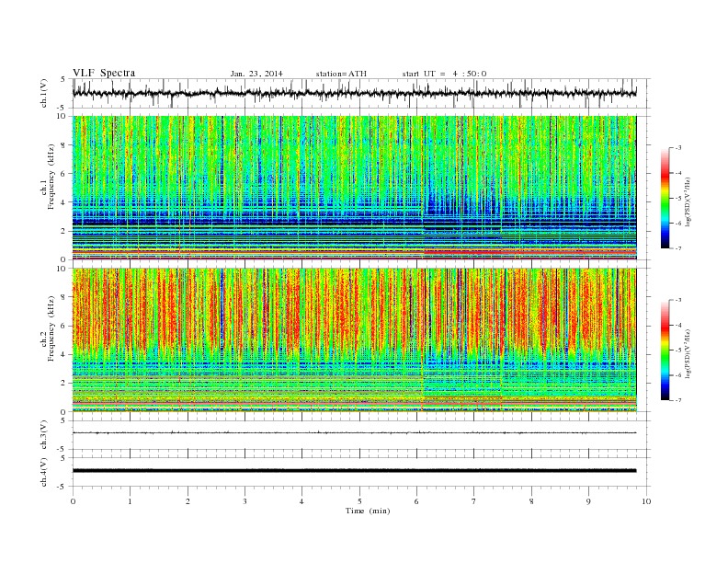Click the '4' kHz tick on ch.1 spectrogram
Viewport: 728px width, 563px height.
coord(64,202)
